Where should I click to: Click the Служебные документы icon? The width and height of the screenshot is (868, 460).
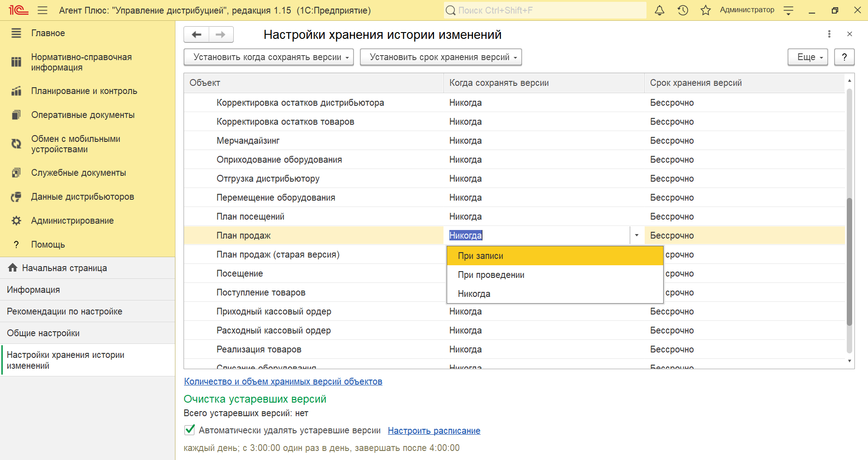tap(16, 173)
